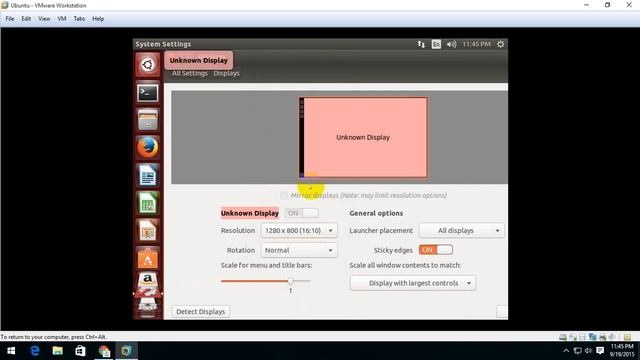Screen dimensions: 640x360
Task: Open the VMware Edit menu
Action: point(26,19)
